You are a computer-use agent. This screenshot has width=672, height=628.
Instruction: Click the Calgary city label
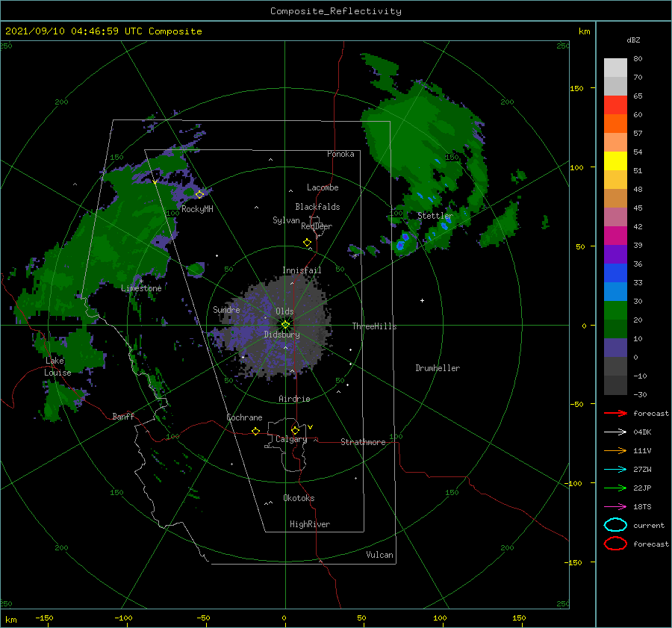click(x=291, y=439)
